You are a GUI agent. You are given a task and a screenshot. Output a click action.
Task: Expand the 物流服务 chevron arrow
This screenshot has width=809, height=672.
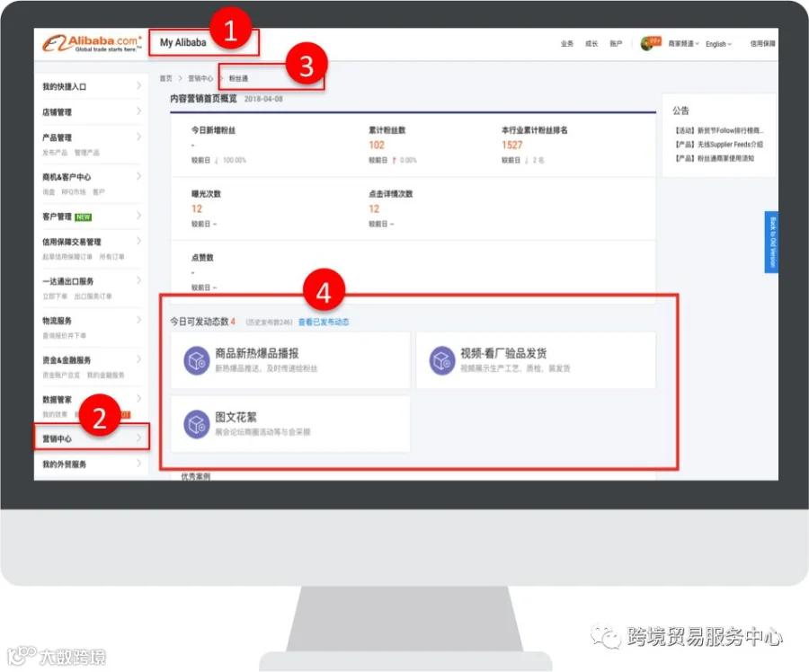pos(138,320)
